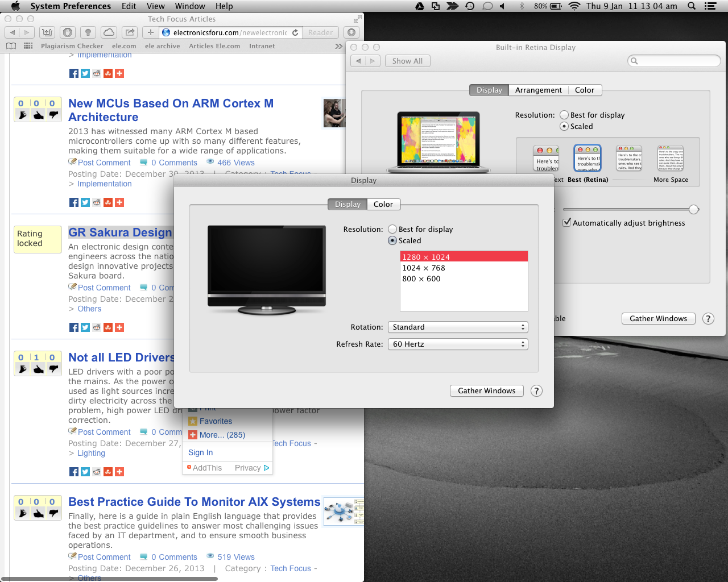Viewport: 728px width, 582px height.
Task: Open AddThis plus below Not all LED Drivers
Action: coord(119,472)
